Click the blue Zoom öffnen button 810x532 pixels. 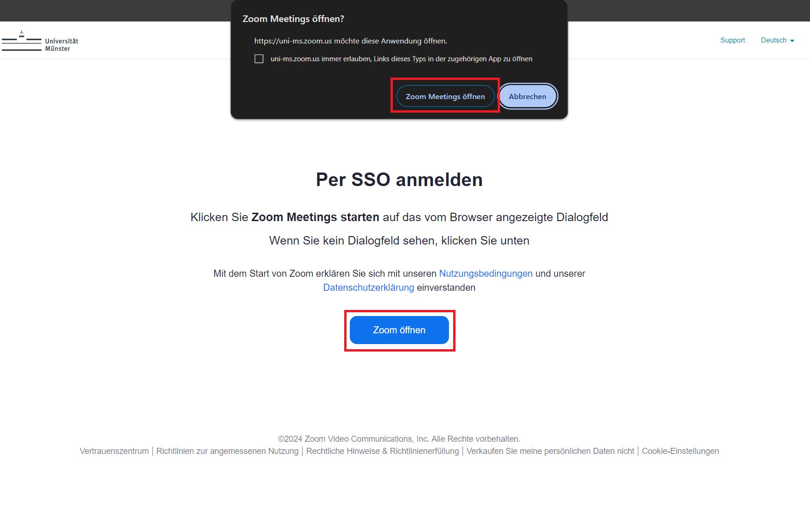pos(399,330)
